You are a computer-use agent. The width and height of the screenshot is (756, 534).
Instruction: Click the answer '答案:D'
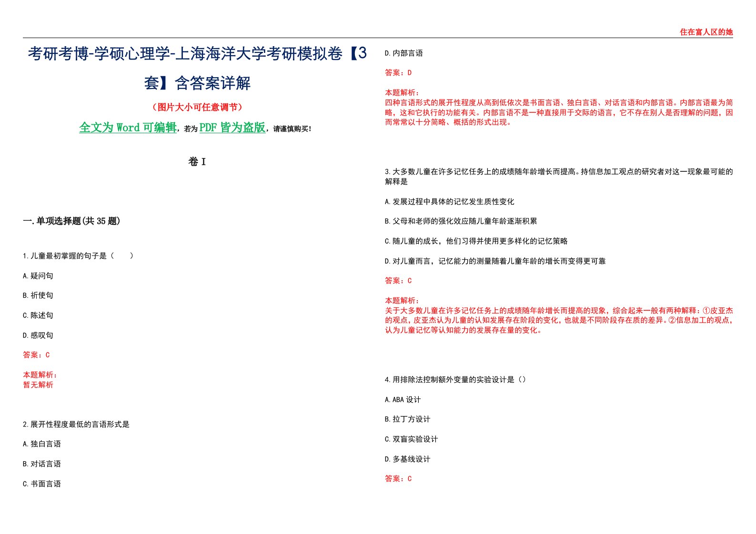point(398,73)
